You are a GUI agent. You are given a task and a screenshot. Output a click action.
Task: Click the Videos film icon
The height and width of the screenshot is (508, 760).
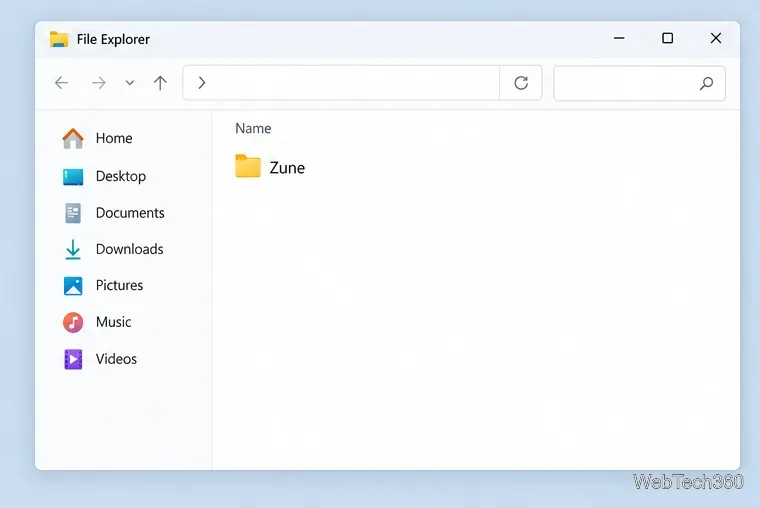point(73,359)
